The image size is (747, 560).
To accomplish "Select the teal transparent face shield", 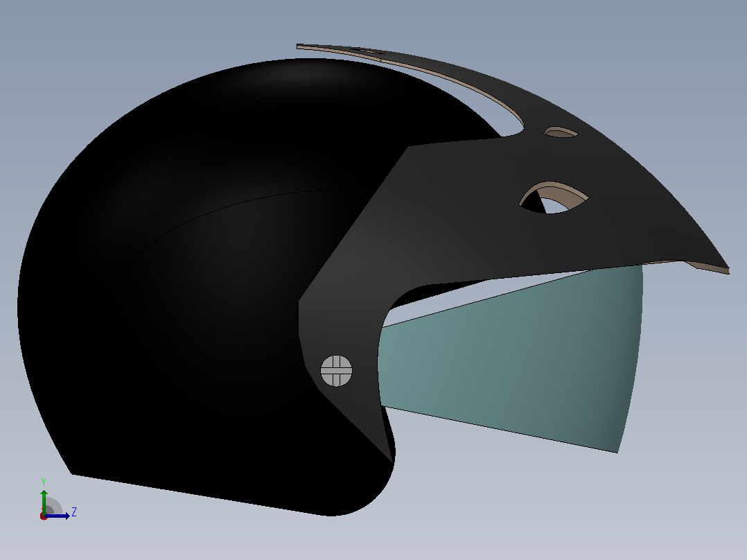I will click(511, 358).
